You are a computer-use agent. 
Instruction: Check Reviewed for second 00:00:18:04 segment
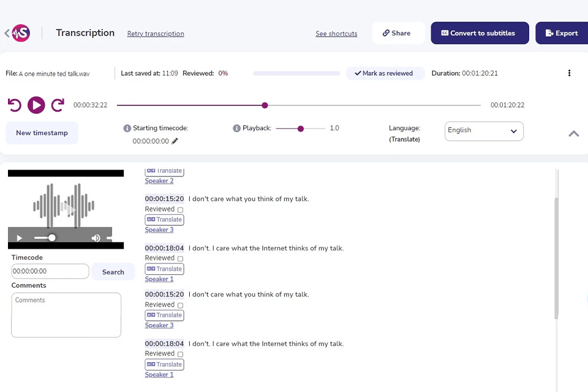(180, 354)
